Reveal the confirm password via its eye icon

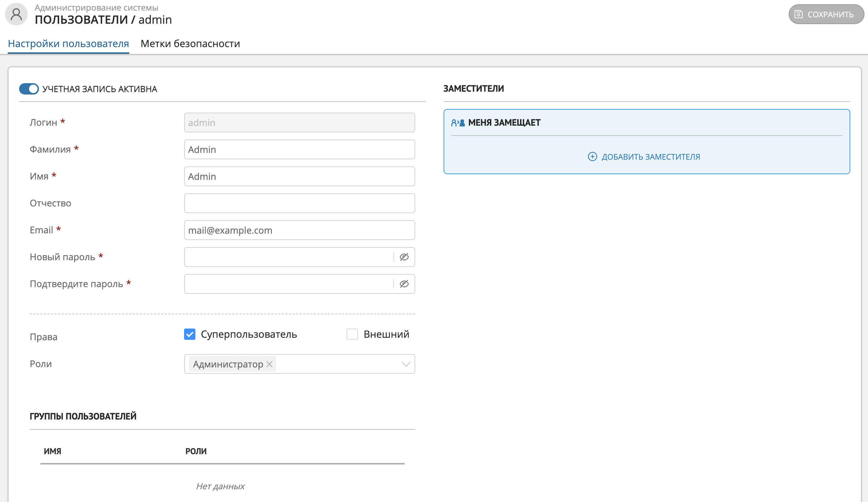404,284
